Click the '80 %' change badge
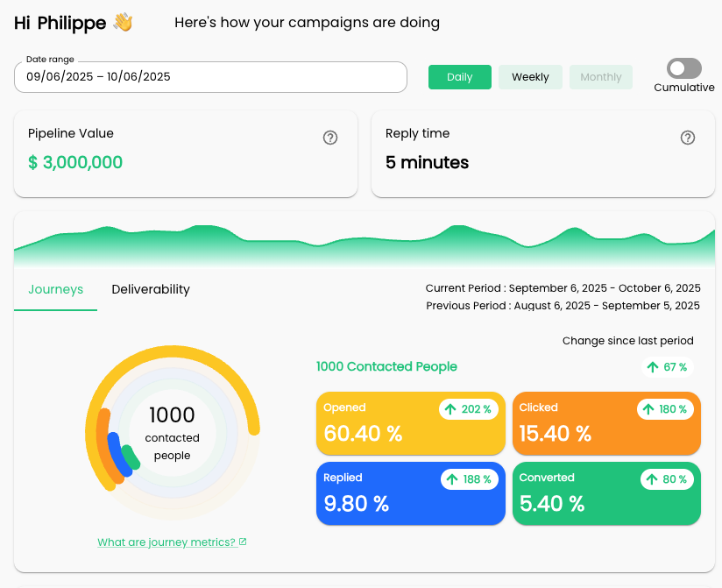This screenshot has width=722, height=588. click(667, 479)
